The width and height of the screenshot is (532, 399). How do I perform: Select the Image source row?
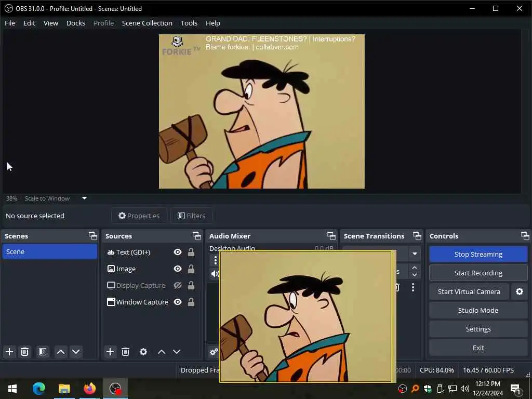click(152, 269)
